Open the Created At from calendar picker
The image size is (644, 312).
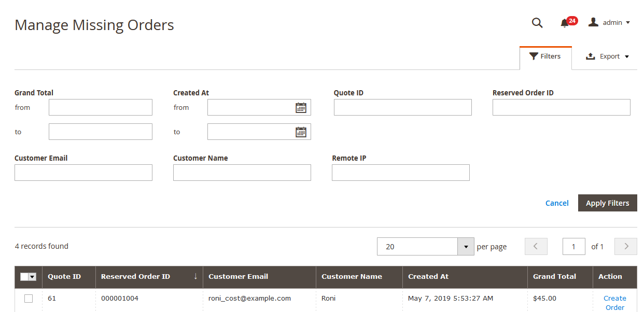tap(301, 108)
